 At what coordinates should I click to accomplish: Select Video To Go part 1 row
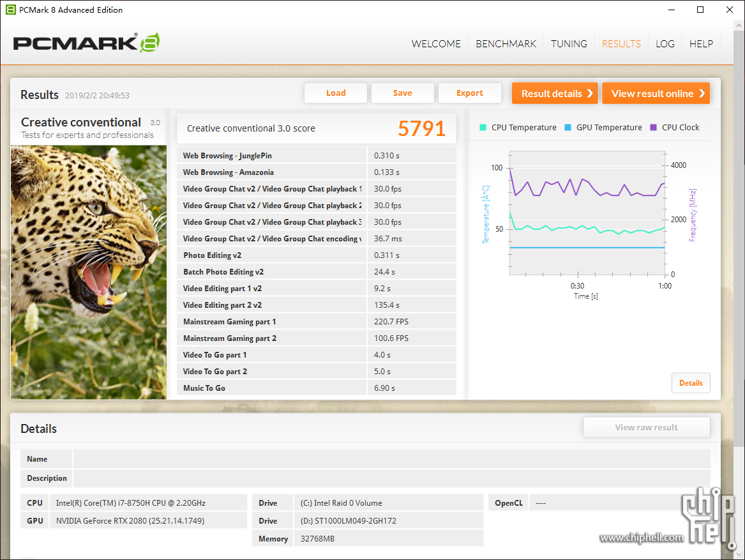317,355
